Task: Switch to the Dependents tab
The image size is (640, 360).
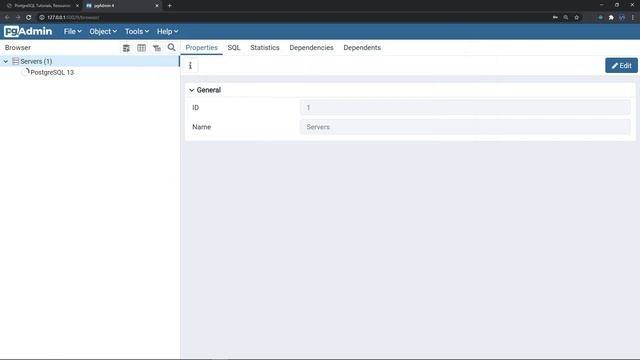Action: pos(362,48)
